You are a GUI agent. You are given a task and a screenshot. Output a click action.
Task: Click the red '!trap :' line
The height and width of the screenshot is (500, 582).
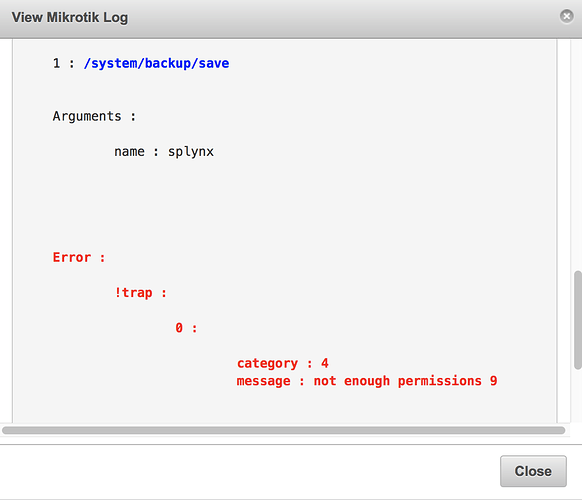click(141, 293)
